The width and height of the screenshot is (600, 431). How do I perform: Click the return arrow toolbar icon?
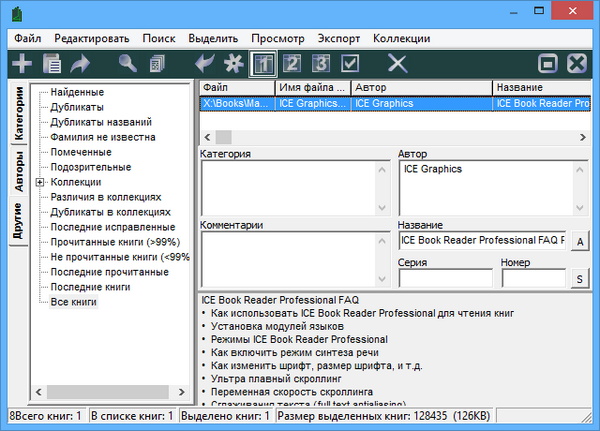205,64
